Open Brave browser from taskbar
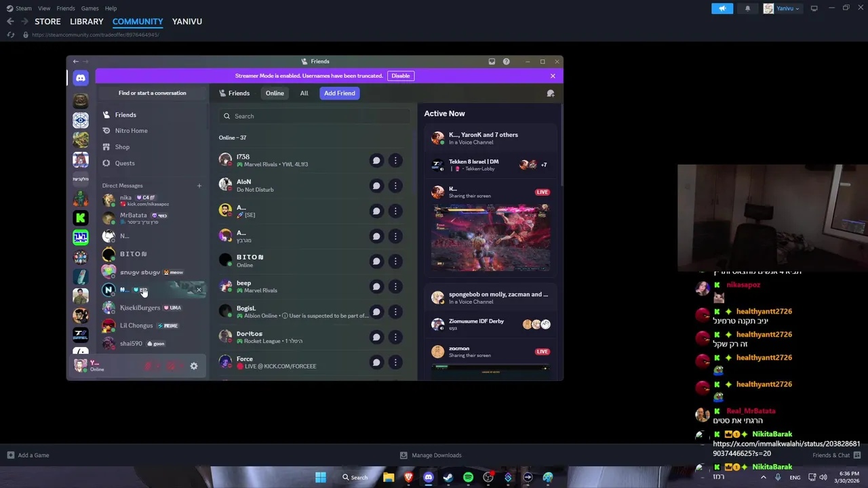The height and width of the screenshot is (488, 868). point(408,477)
